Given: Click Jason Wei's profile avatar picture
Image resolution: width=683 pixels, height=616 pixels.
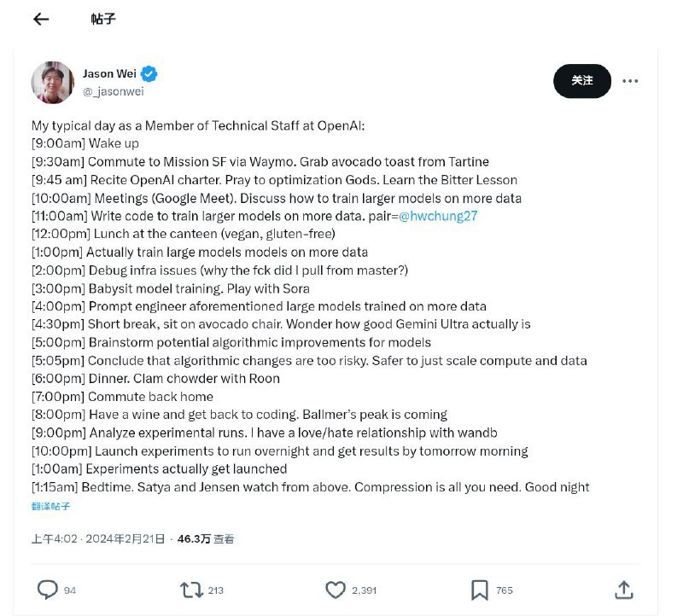Looking at the screenshot, I should [x=53, y=80].
